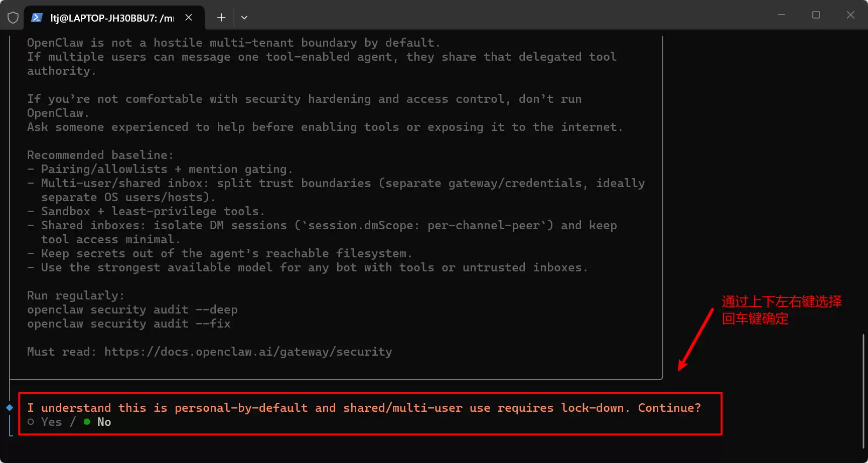Open a new terminal tab
The width and height of the screenshot is (868, 463).
coord(221,18)
